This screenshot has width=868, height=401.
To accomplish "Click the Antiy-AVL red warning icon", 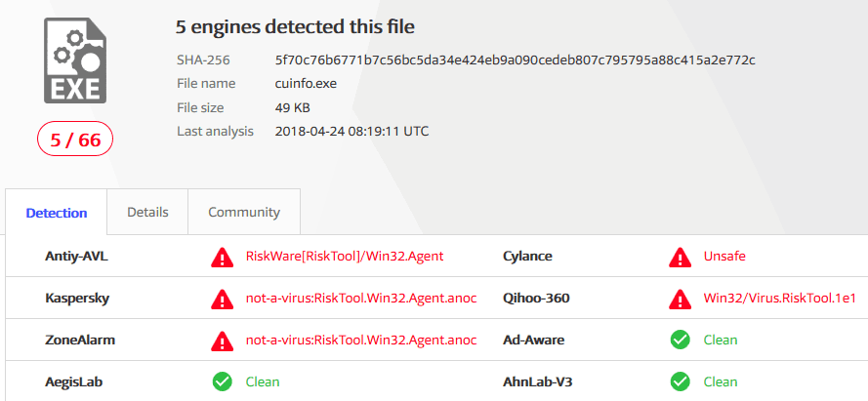I will click(222, 258).
